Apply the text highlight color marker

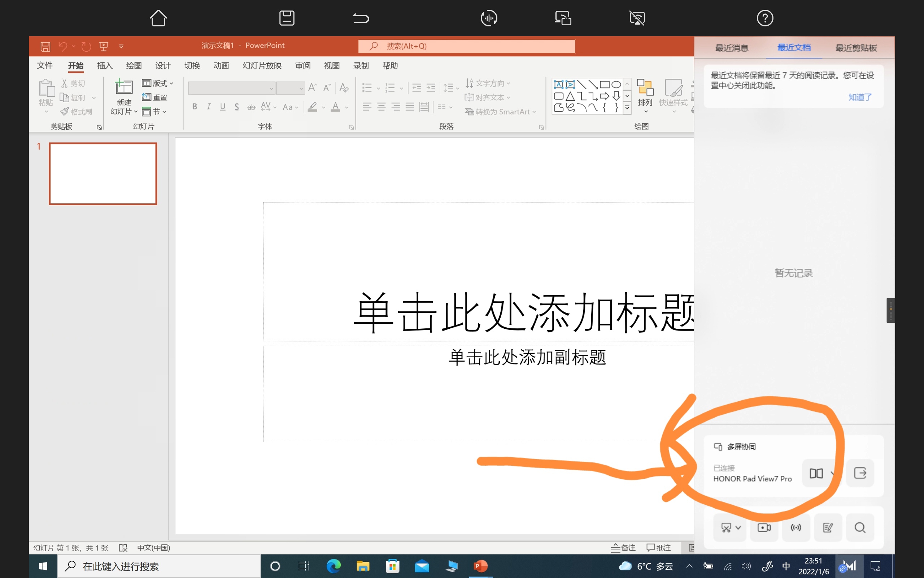click(x=312, y=107)
